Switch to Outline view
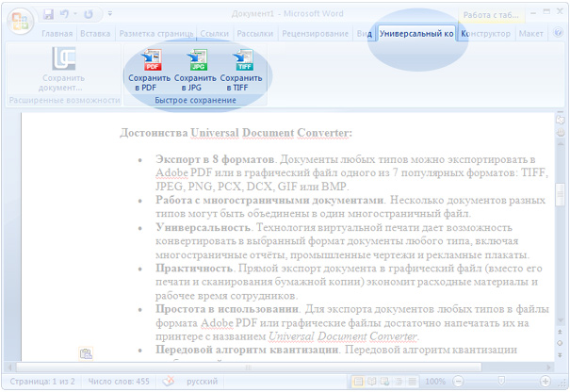The height and width of the screenshot is (392, 570). point(399,382)
